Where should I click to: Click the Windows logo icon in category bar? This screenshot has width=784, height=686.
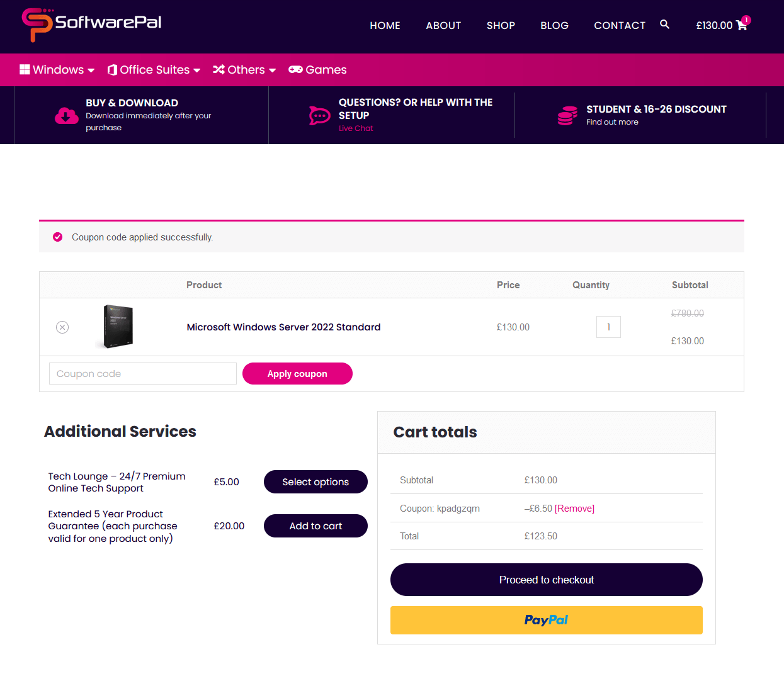[x=25, y=70]
